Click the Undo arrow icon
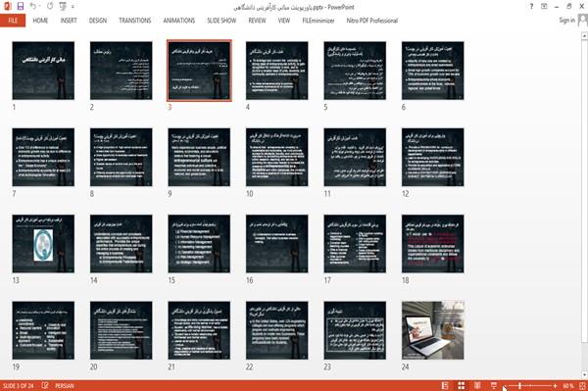Image resolution: width=588 pixels, height=391 pixels. [x=32, y=6]
